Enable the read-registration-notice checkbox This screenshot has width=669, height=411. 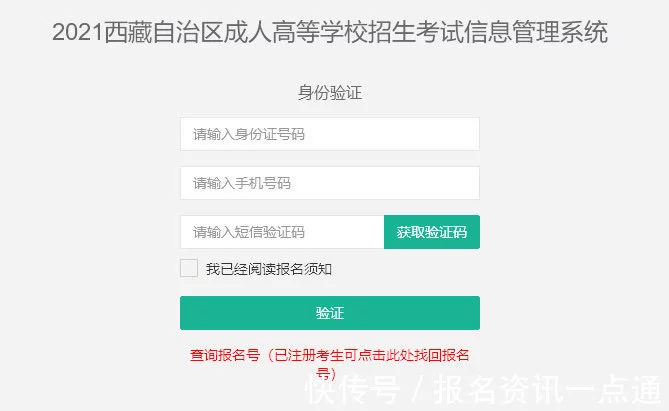click(x=189, y=268)
